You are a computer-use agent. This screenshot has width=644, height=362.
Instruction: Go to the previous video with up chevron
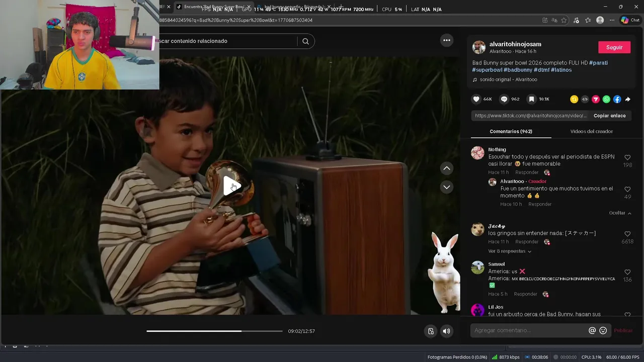(446, 168)
